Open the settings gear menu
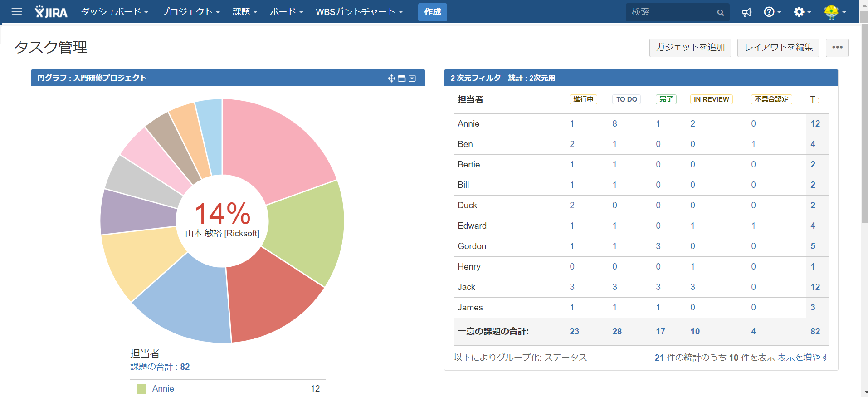This screenshot has width=868, height=407. point(802,12)
